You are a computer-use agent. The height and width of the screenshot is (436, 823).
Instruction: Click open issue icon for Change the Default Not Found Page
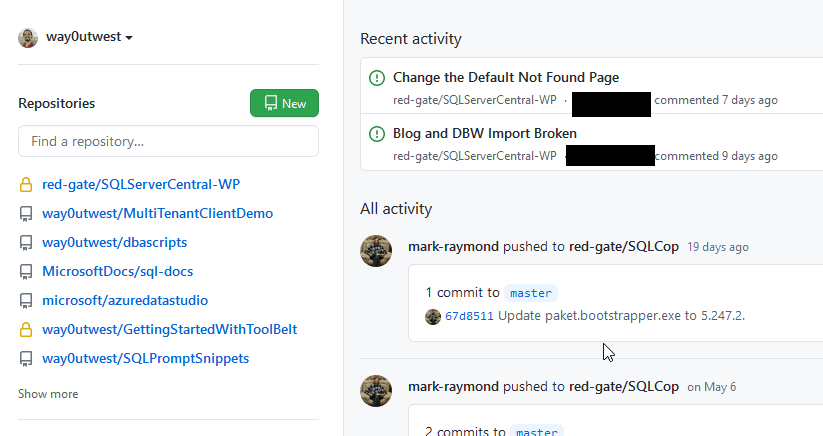(x=377, y=77)
